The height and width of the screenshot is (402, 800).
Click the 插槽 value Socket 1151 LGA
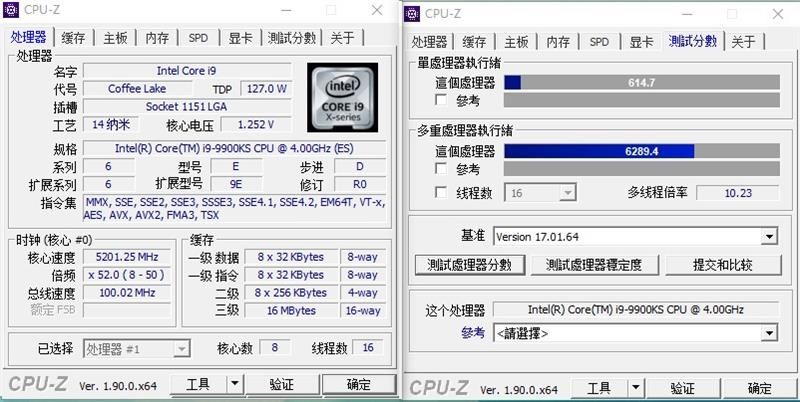[187, 107]
